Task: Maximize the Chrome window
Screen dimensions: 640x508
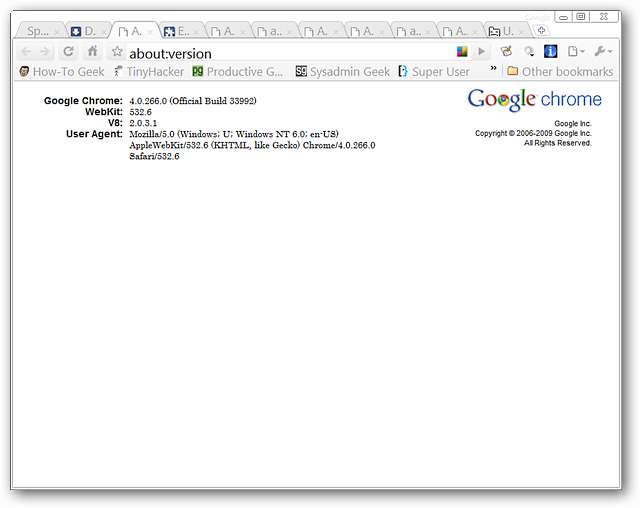Action: (x=581, y=17)
